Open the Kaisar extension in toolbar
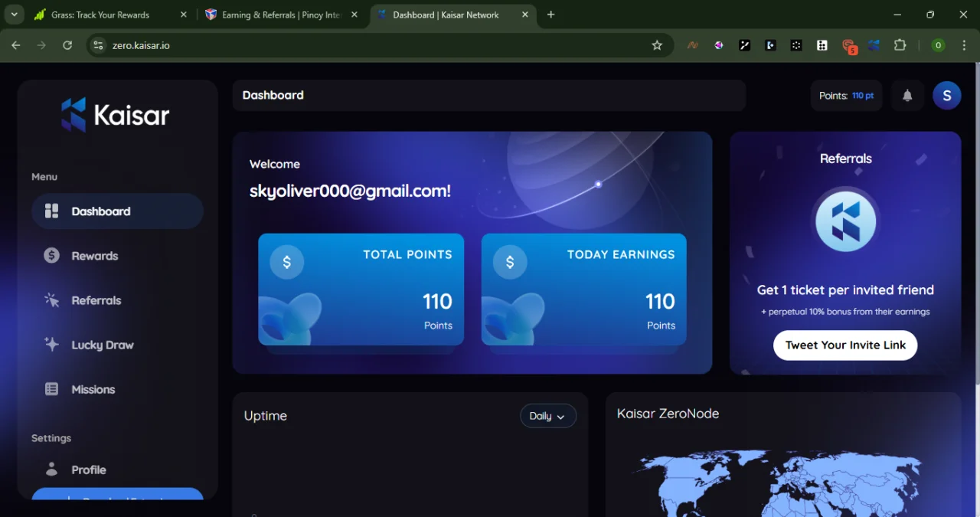The image size is (980, 517). point(874,45)
